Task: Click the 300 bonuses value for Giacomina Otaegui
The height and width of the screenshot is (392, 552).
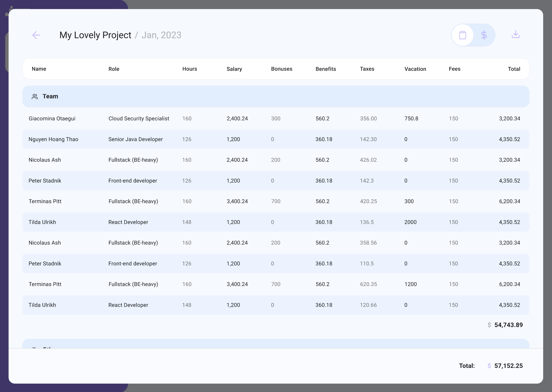Action: point(276,119)
